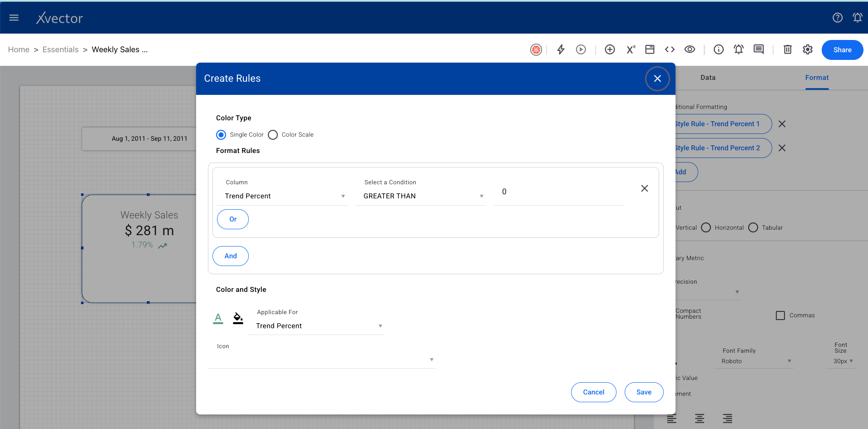Click the alert bell icon in toolbar

[x=739, y=49]
